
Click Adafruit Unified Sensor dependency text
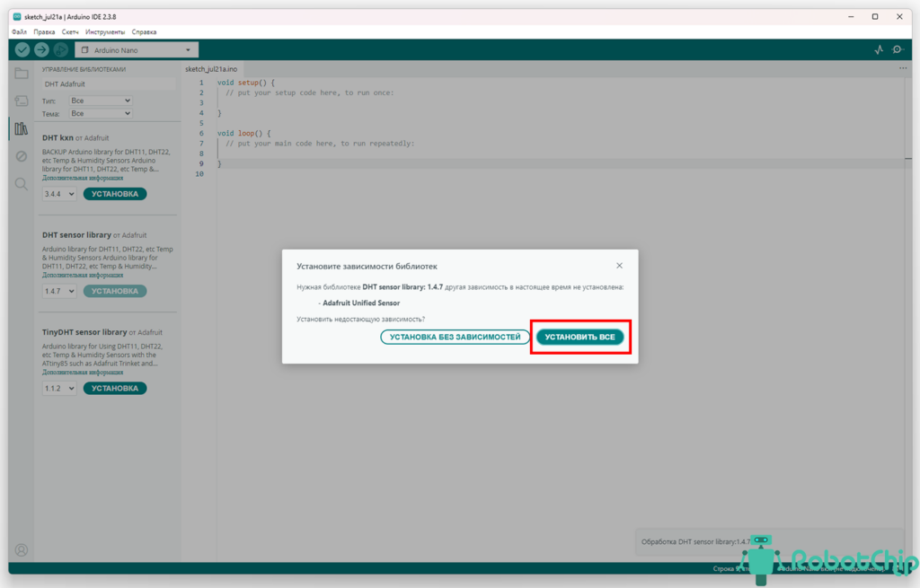point(361,303)
